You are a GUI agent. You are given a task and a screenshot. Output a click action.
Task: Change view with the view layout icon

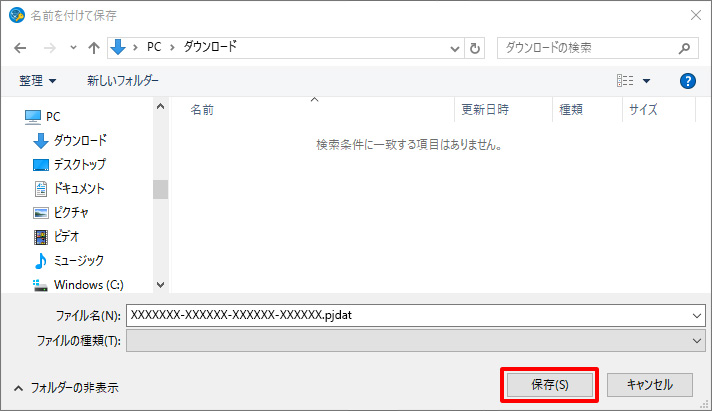pos(625,81)
